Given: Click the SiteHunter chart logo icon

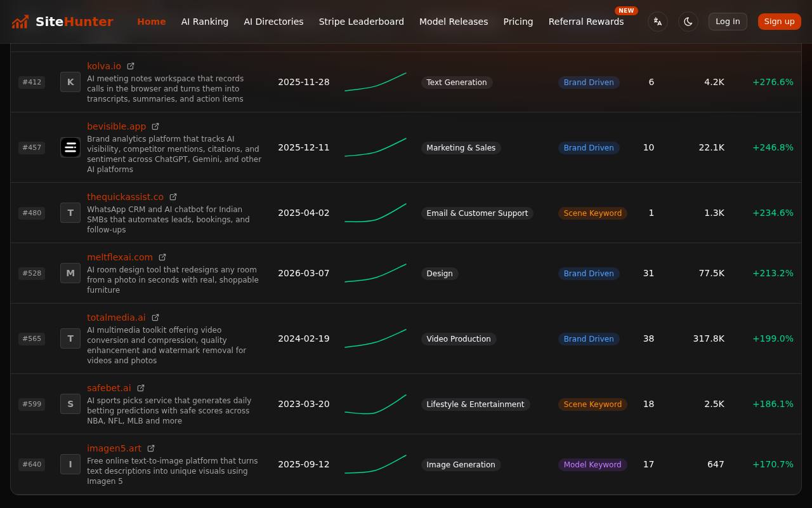Looking at the screenshot, I should (x=20, y=22).
